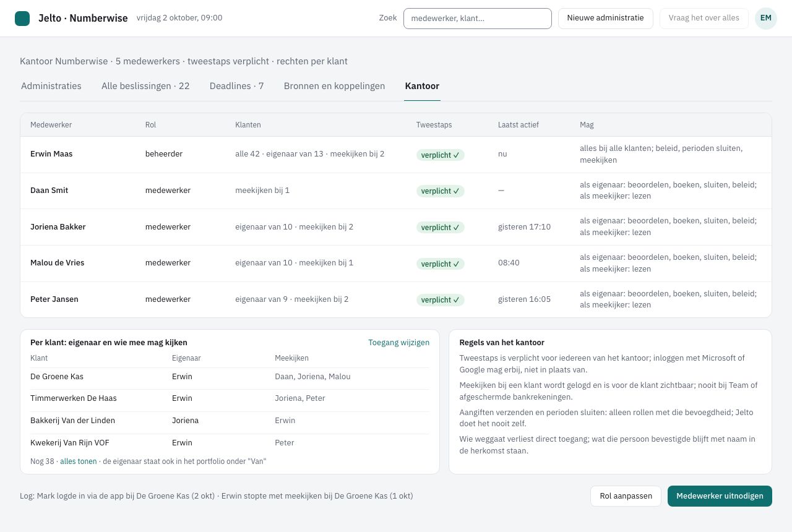Image resolution: width=792 pixels, height=532 pixels.
Task: Select client De Groene Kas
Action: [x=57, y=377]
